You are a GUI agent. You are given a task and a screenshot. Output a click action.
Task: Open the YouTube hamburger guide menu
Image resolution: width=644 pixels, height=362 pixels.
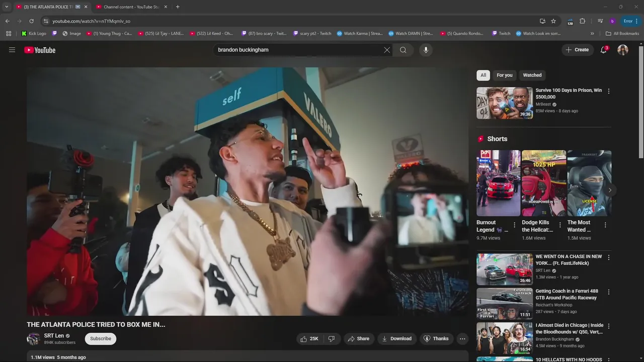coord(12,50)
